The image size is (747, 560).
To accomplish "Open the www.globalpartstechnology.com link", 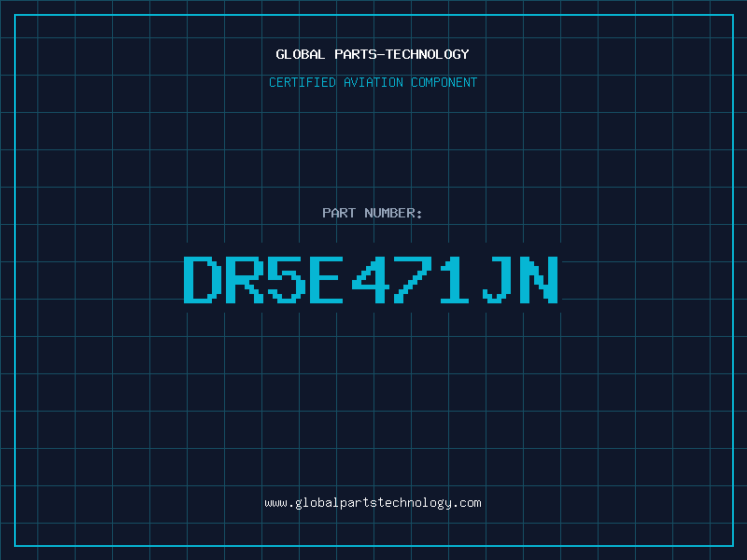I will tap(373, 503).
